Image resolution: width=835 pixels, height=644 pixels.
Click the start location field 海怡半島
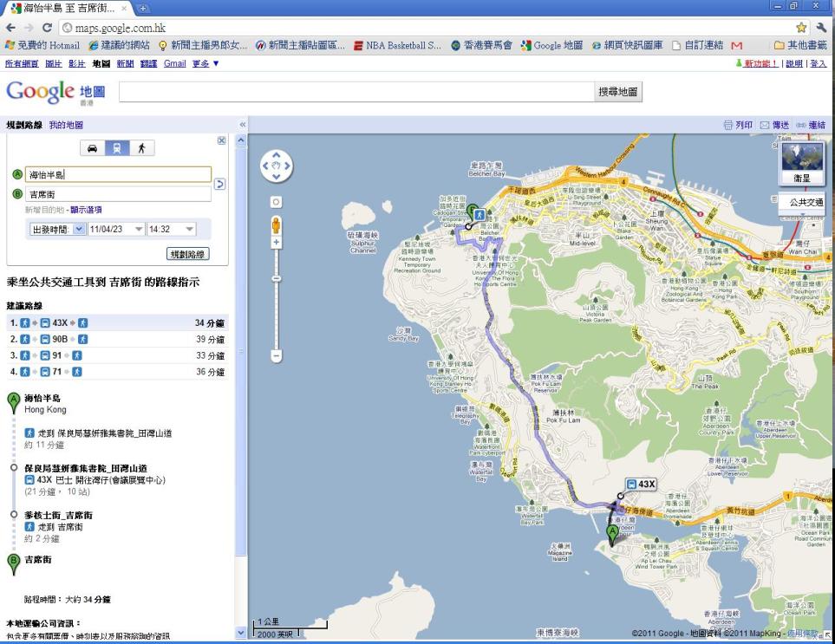click(118, 174)
